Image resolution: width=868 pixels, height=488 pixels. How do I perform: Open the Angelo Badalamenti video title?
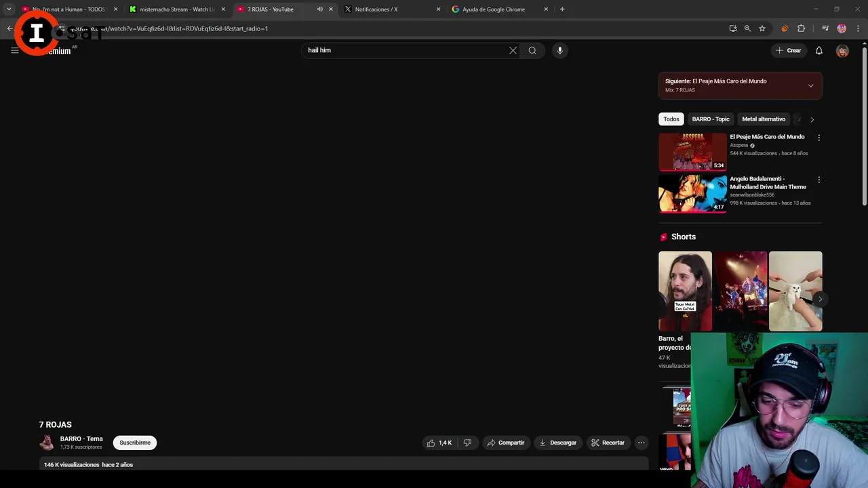point(768,183)
